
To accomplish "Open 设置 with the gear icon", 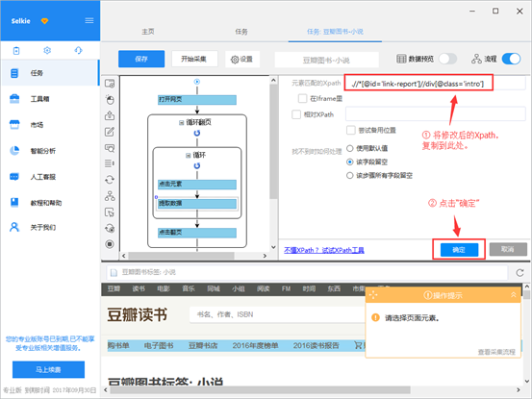I will 241,59.
